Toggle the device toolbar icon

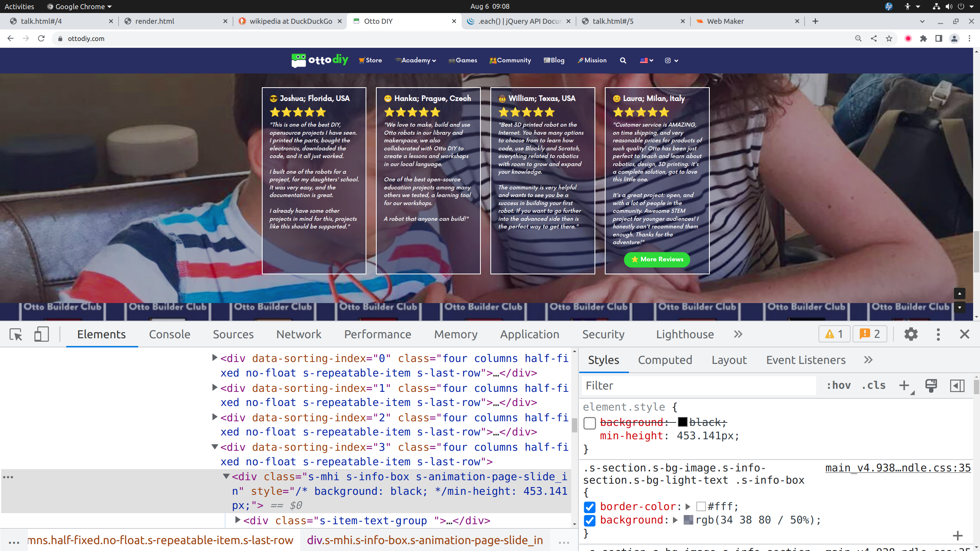click(x=41, y=334)
